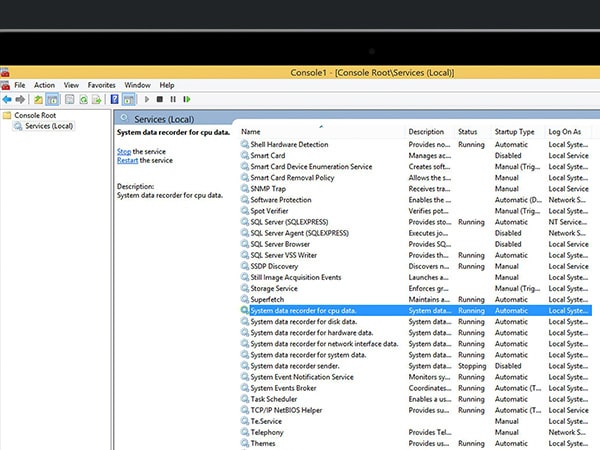This screenshot has width=600, height=450.
Task: Click the Restart Service green icon
Action: [186, 99]
